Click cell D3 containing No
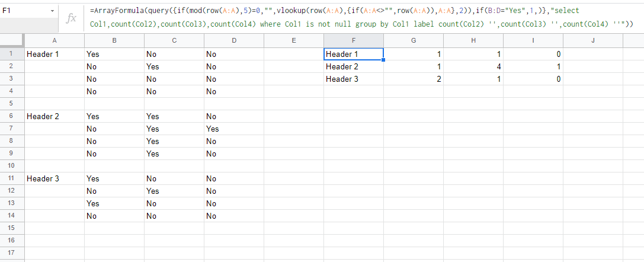 coord(234,79)
